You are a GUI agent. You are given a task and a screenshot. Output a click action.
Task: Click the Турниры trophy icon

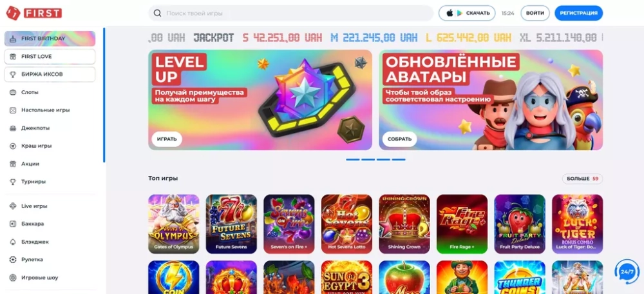click(x=13, y=182)
